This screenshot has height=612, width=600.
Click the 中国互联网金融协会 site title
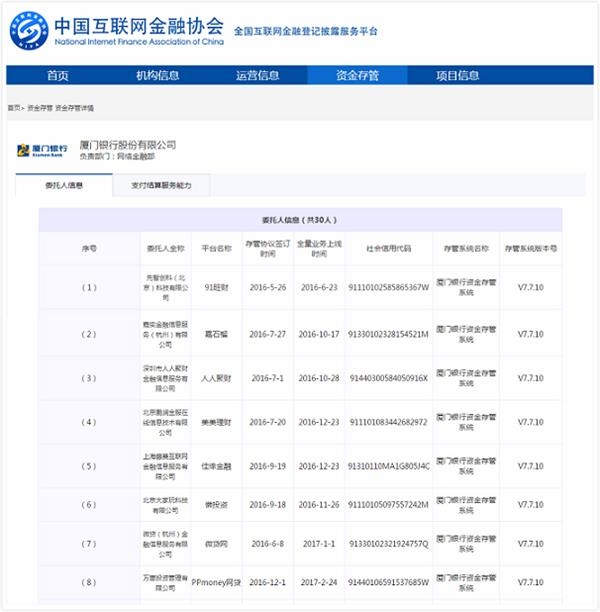tap(139, 26)
